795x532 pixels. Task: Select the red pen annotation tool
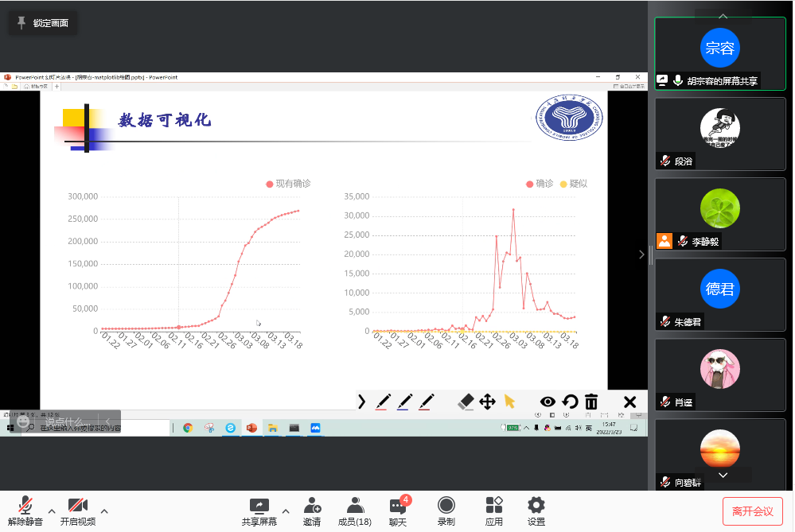tap(383, 402)
